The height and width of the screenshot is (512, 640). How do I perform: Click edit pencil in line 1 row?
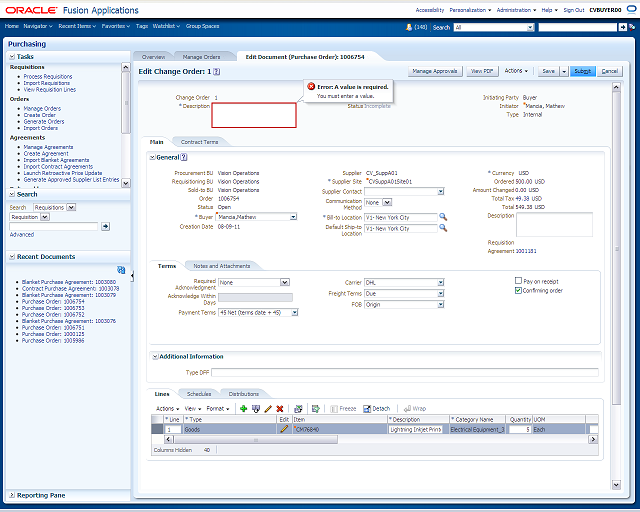284,429
